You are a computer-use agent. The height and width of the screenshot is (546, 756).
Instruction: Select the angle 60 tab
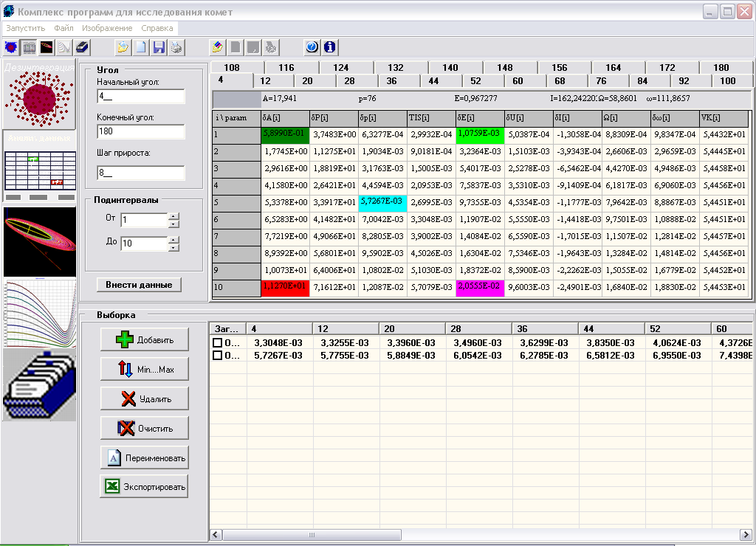518,81
